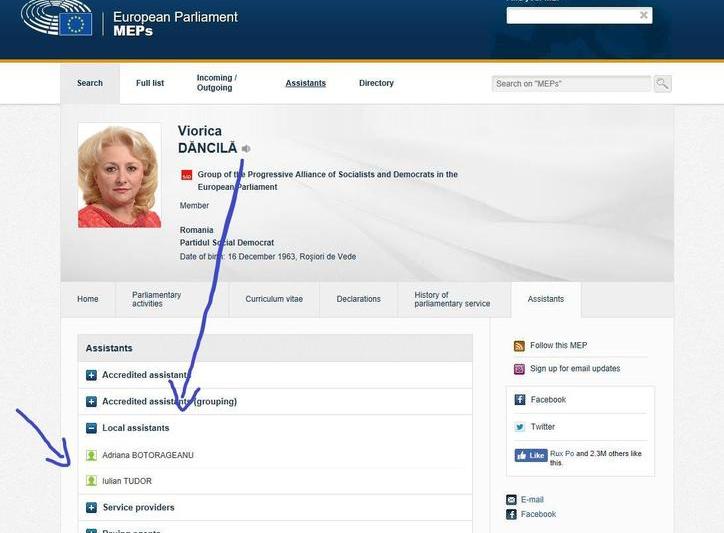Screen dimensions: 724x533
Task: Open Sign up for email updates link
Action: click(x=575, y=369)
